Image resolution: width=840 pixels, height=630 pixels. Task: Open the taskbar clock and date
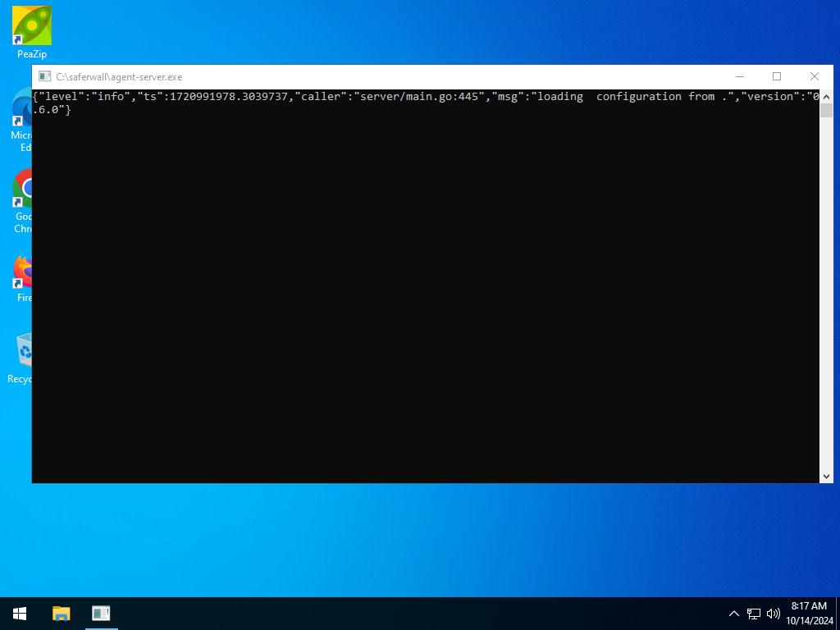pyautogui.click(x=809, y=614)
